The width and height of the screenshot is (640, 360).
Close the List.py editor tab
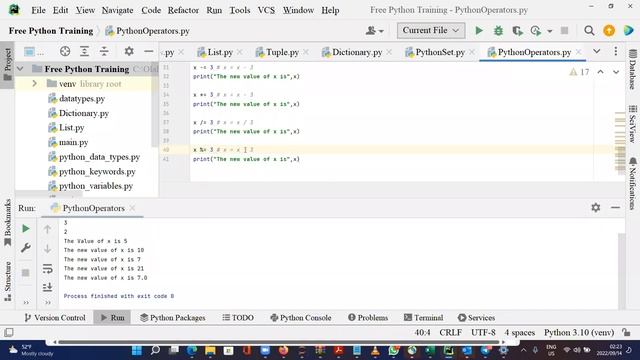240,52
